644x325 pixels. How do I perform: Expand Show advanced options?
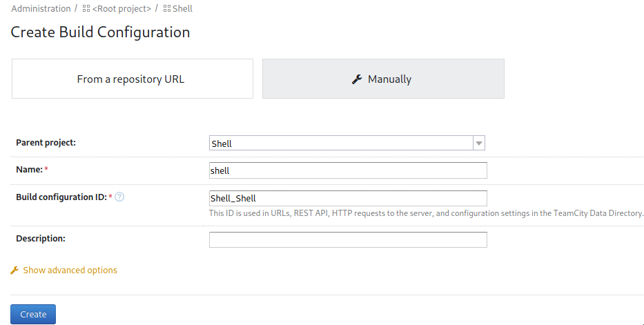[x=70, y=270]
